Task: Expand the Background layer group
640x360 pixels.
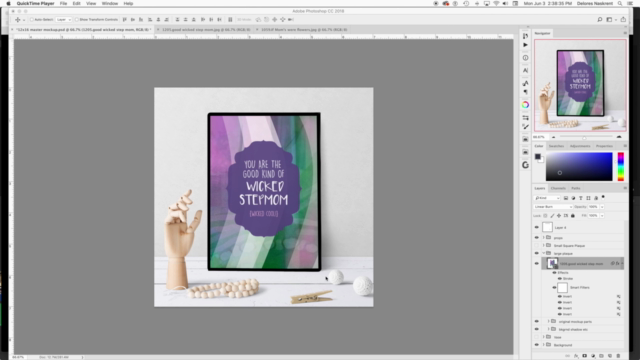Action: click(x=543, y=345)
